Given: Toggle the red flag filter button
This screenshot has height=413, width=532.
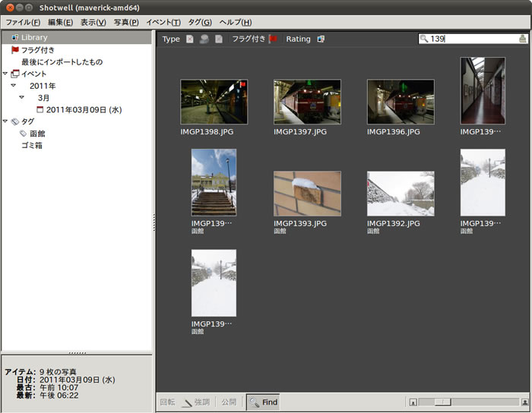Looking at the screenshot, I should point(273,39).
